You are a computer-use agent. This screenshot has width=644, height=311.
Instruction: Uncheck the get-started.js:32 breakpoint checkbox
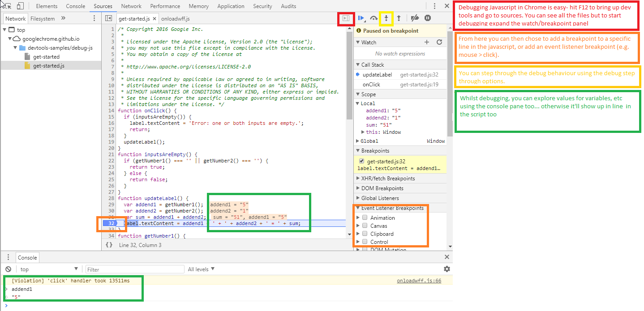[362, 161]
